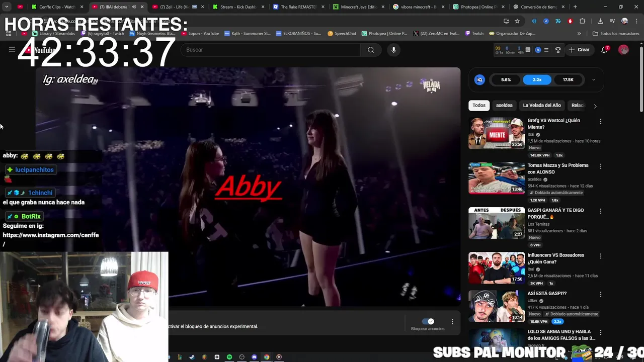Open ASÍ ESTÁ GASPI video thumbnail
Image resolution: width=644 pixels, height=362 pixels.
pos(497,306)
